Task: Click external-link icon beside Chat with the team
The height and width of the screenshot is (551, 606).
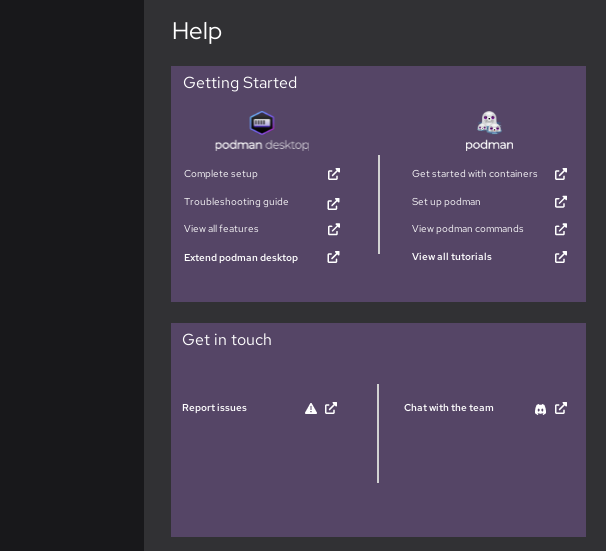Action: coord(561,408)
